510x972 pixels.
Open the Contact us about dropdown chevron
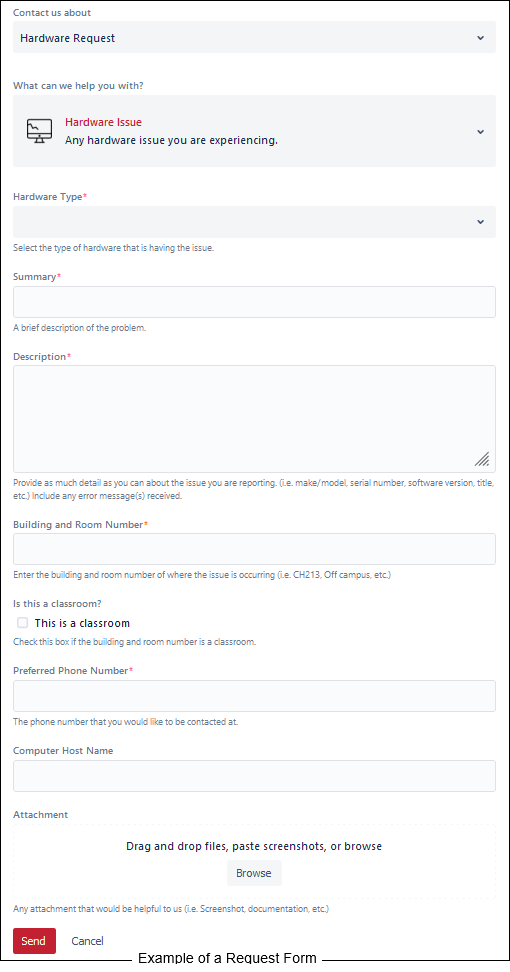click(480, 38)
